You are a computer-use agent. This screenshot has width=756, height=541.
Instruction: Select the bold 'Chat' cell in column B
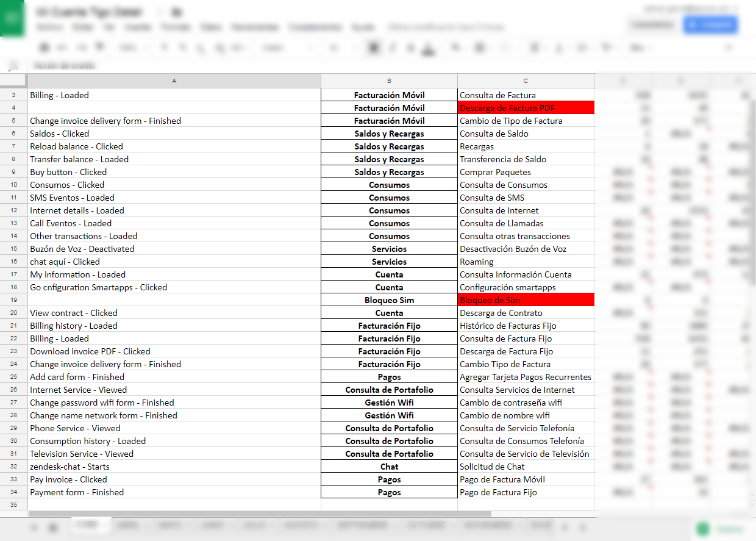click(389, 467)
